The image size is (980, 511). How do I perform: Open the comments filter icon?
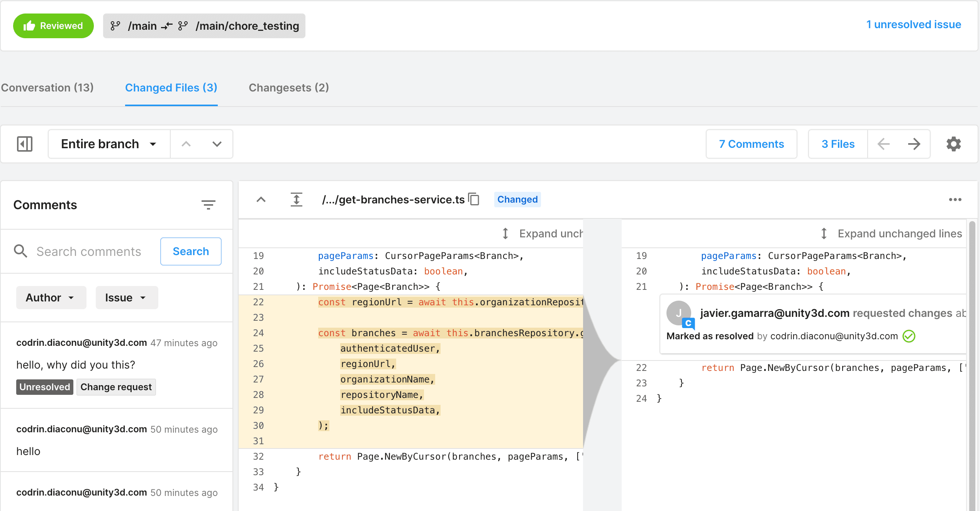point(209,205)
